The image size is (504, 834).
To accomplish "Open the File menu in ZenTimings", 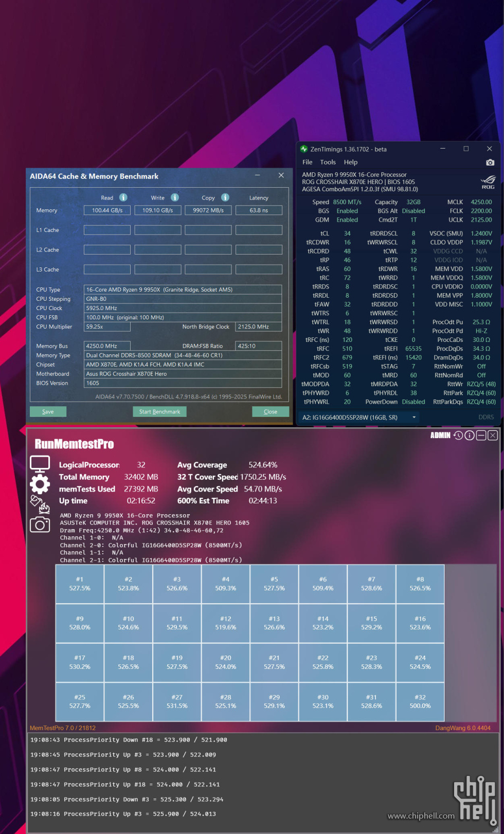I will point(308,162).
